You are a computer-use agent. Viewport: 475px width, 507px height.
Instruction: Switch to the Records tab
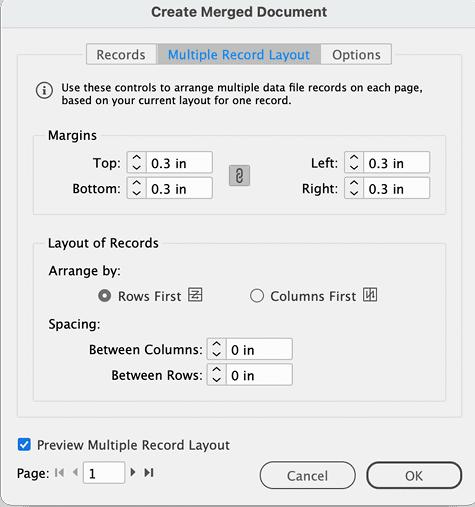pyautogui.click(x=121, y=54)
